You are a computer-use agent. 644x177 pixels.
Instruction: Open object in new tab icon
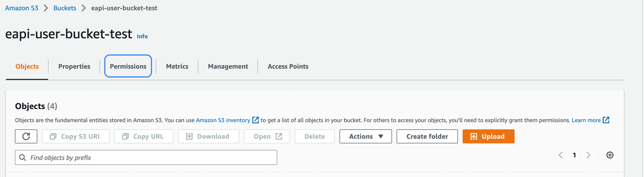pyautogui.click(x=279, y=136)
